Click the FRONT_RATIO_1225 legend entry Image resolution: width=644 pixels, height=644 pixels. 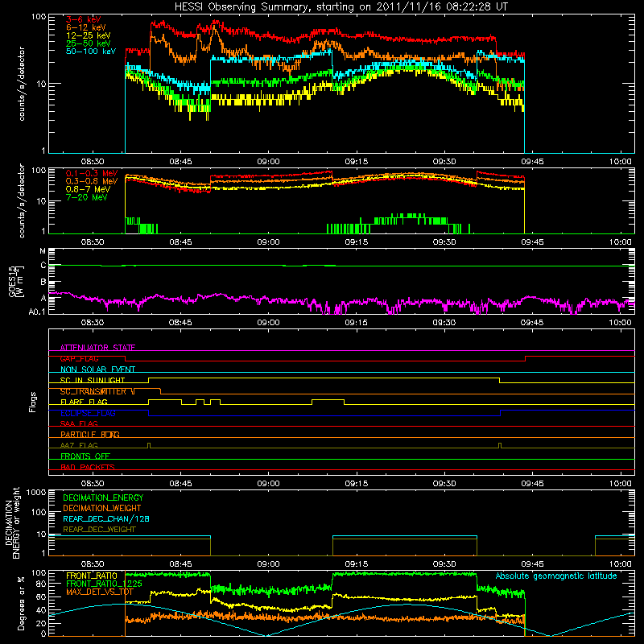click(104, 584)
